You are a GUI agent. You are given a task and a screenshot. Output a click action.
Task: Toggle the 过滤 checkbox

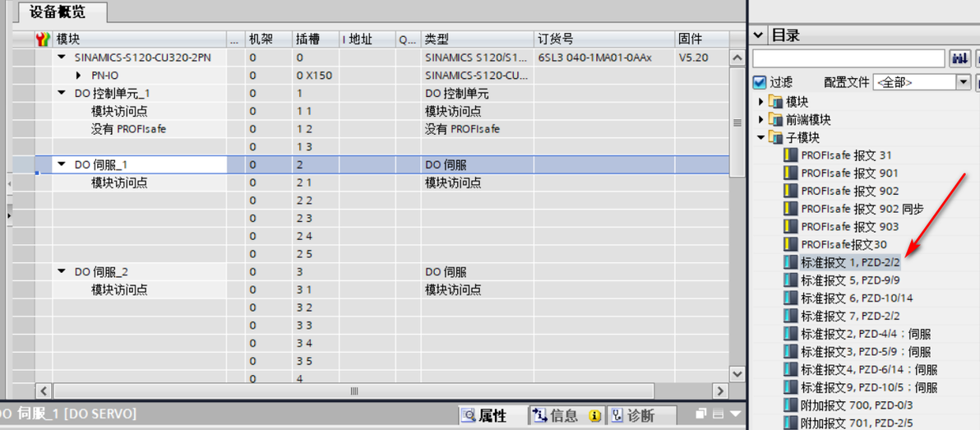[x=760, y=82]
